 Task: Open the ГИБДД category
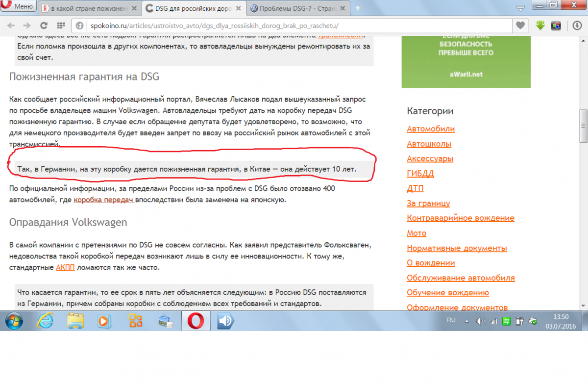tap(420, 174)
